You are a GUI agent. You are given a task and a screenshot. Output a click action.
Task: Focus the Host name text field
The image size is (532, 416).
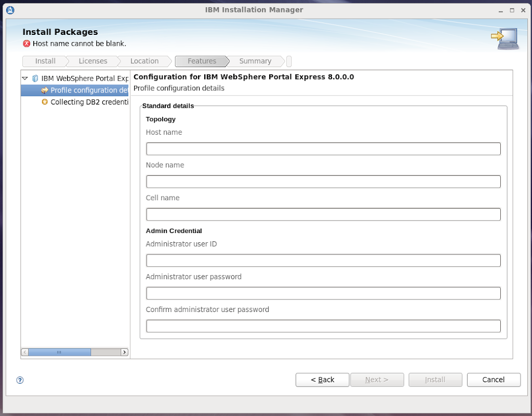[323, 149]
